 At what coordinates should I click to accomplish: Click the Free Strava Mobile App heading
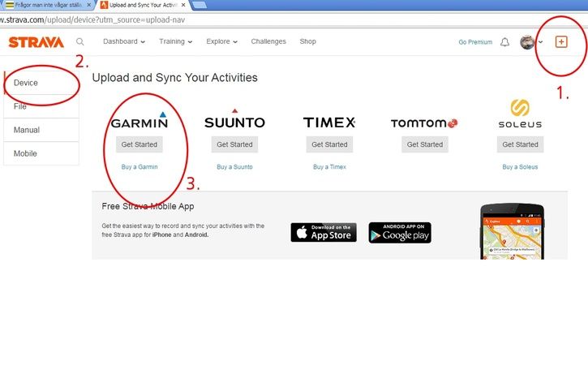coord(148,206)
